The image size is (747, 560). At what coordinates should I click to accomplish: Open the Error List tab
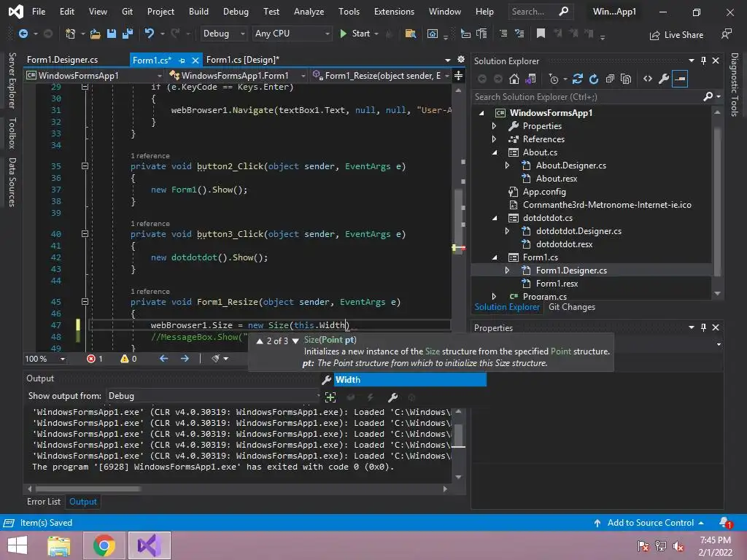pyautogui.click(x=43, y=502)
